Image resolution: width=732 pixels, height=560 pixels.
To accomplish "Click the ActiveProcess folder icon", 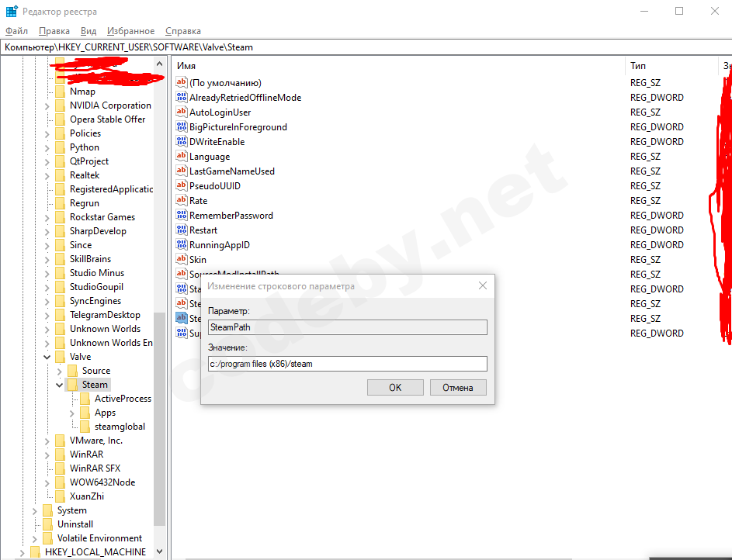I will point(85,399).
